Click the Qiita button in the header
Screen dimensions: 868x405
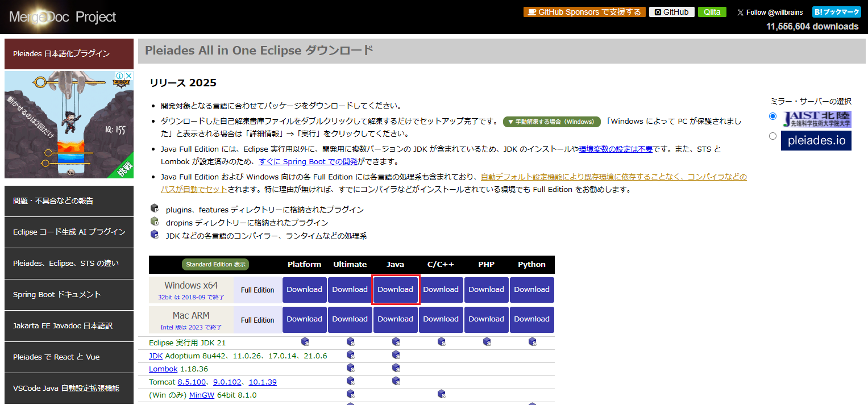click(x=712, y=12)
